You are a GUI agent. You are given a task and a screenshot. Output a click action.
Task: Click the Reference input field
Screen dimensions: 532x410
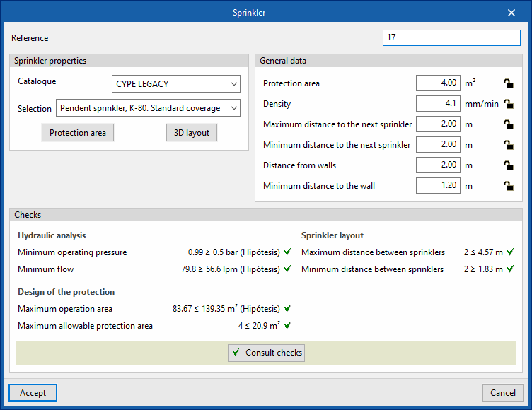coord(451,38)
